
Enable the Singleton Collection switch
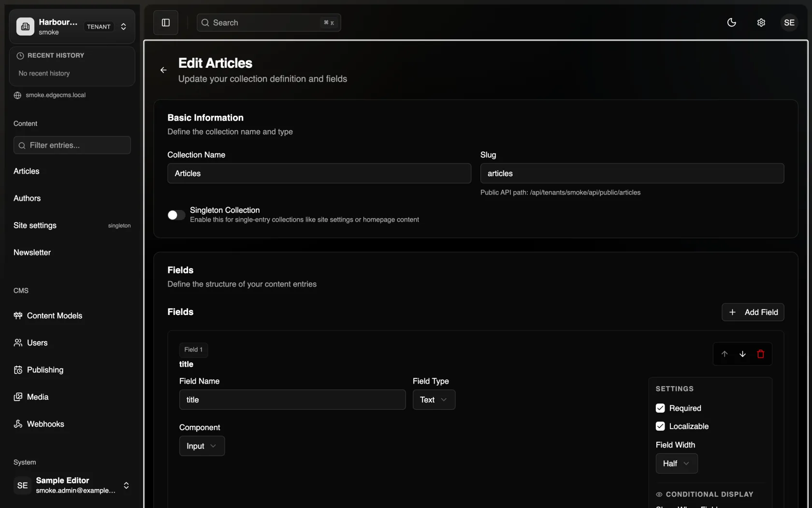pos(176,215)
